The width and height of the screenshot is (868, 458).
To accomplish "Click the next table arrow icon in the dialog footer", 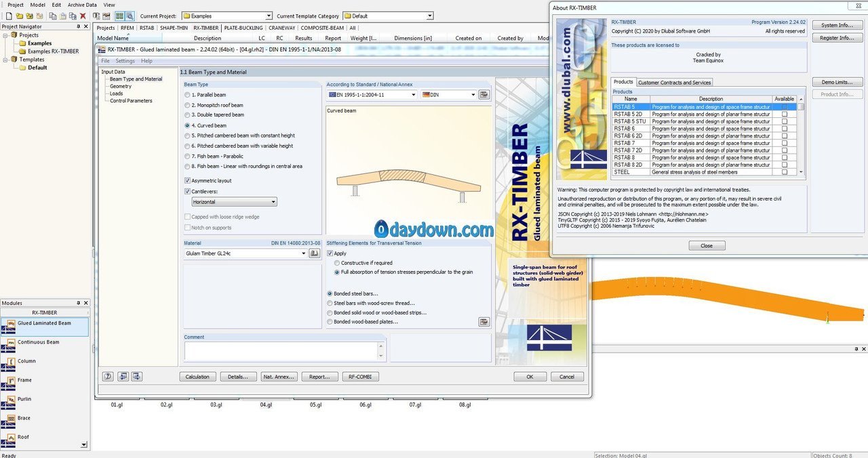I will [x=136, y=377].
